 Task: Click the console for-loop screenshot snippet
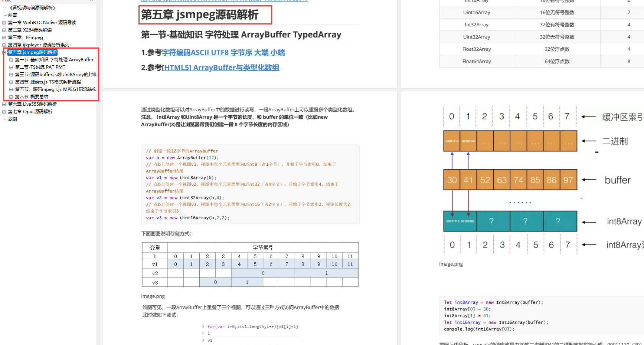(x=250, y=333)
